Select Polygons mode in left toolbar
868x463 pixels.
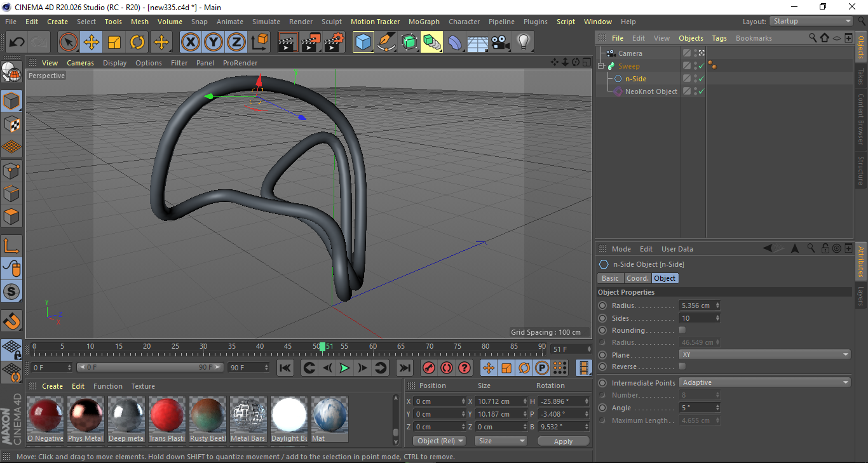(11, 216)
